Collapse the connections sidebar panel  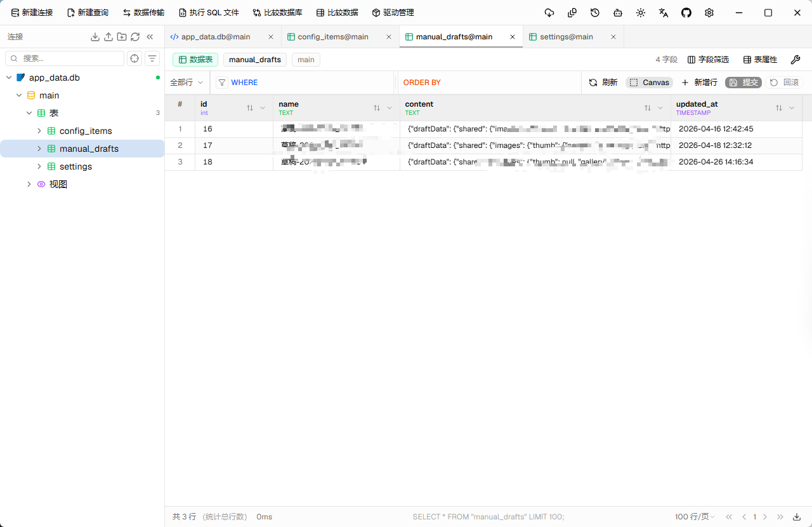coord(150,37)
